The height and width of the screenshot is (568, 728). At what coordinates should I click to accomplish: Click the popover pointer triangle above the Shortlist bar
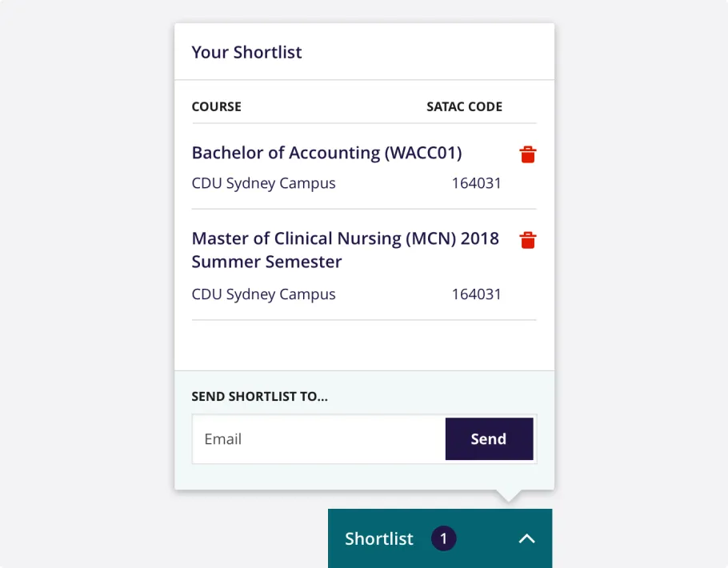[508, 497]
